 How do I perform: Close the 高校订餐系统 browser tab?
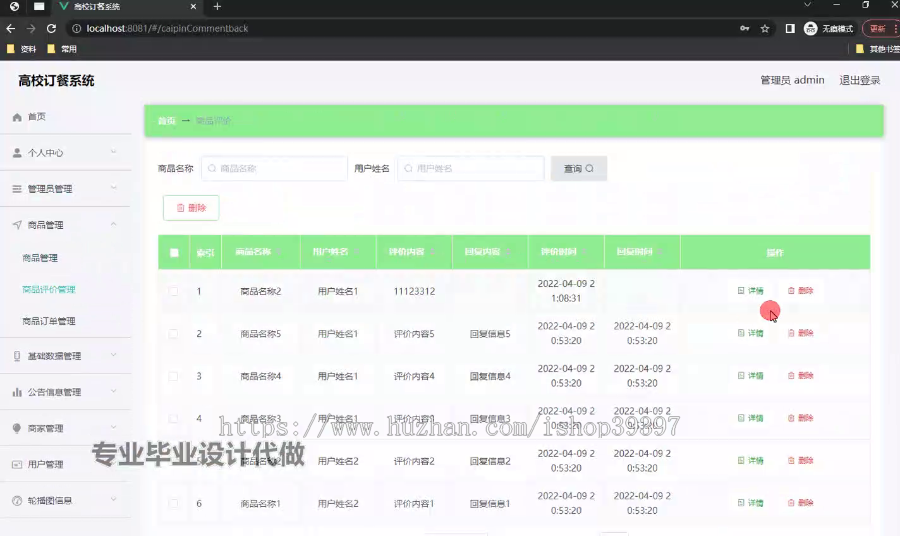(x=193, y=6)
